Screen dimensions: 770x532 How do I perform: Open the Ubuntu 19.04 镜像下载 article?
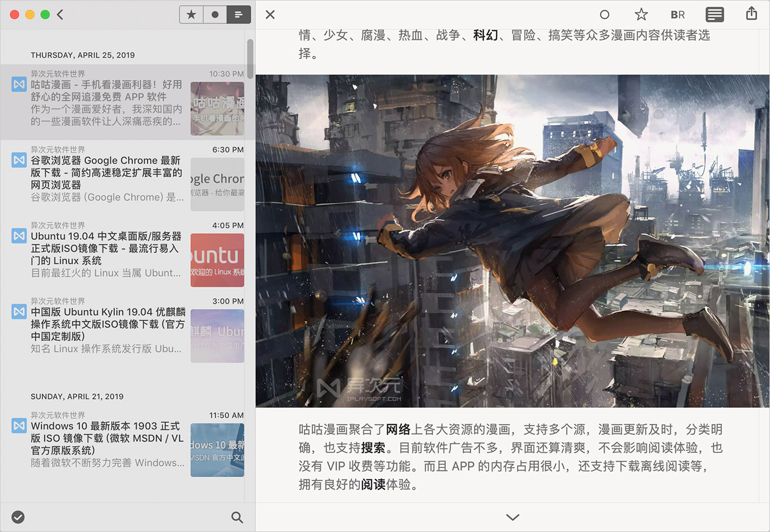click(x=105, y=249)
